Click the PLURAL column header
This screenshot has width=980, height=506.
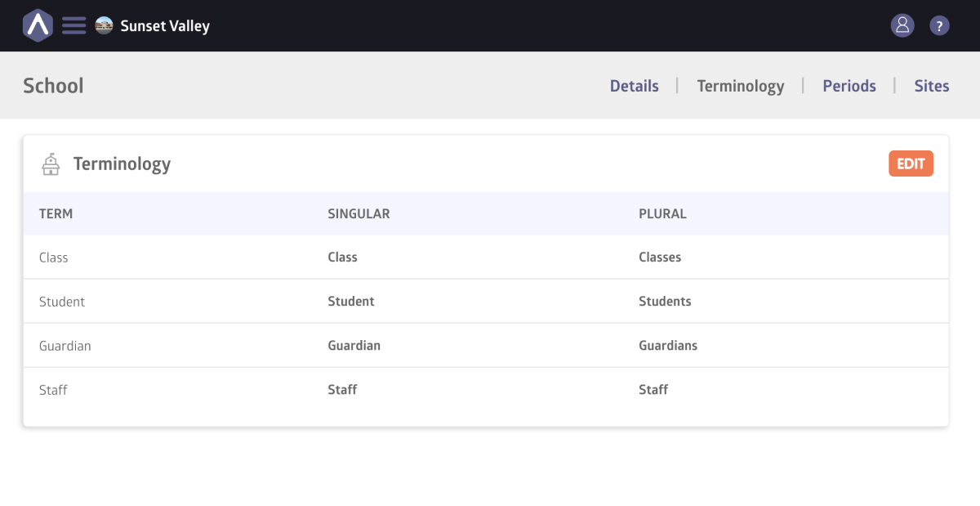(x=662, y=213)
